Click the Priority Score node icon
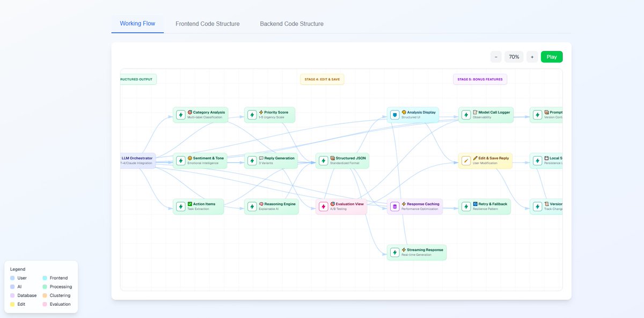The image size is (644, 318). pyautogui.click(x=252, y=115)
